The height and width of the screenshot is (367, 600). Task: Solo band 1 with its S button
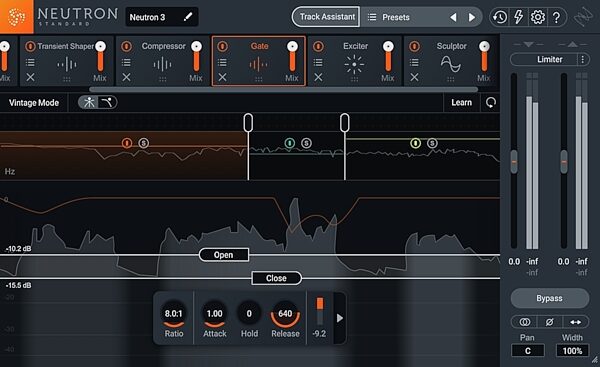coord(143,143)
